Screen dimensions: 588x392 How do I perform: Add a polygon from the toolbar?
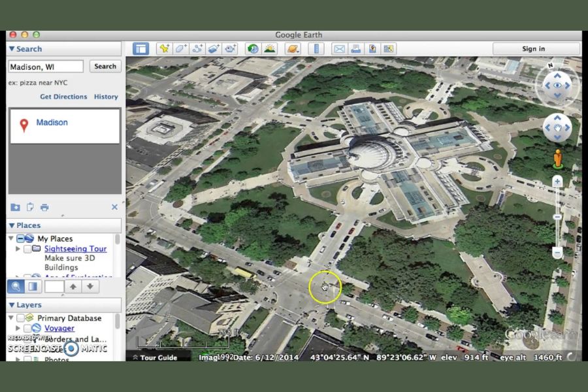[181, 49]
